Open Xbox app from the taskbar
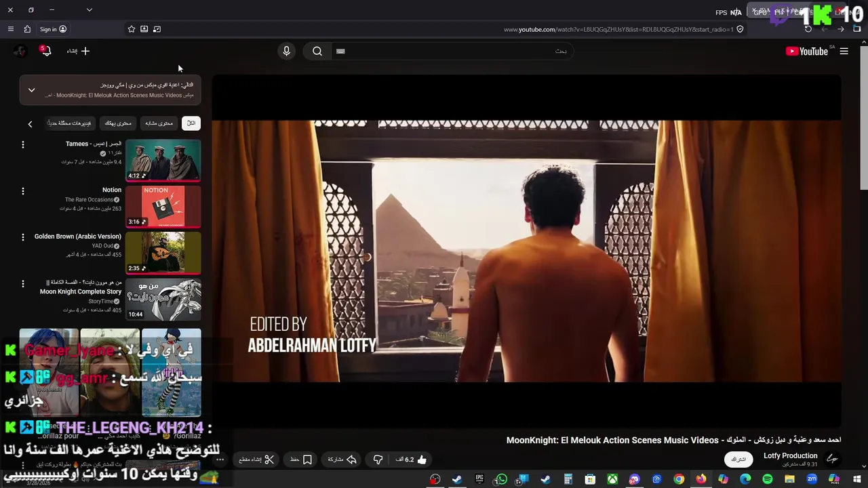 [x=612, y=479]
